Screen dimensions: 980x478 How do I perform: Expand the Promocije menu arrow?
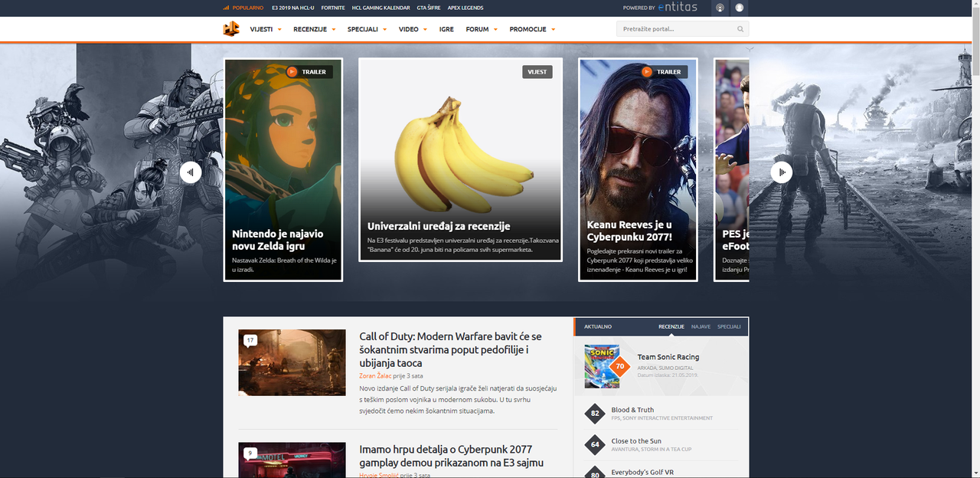[553, 30]
